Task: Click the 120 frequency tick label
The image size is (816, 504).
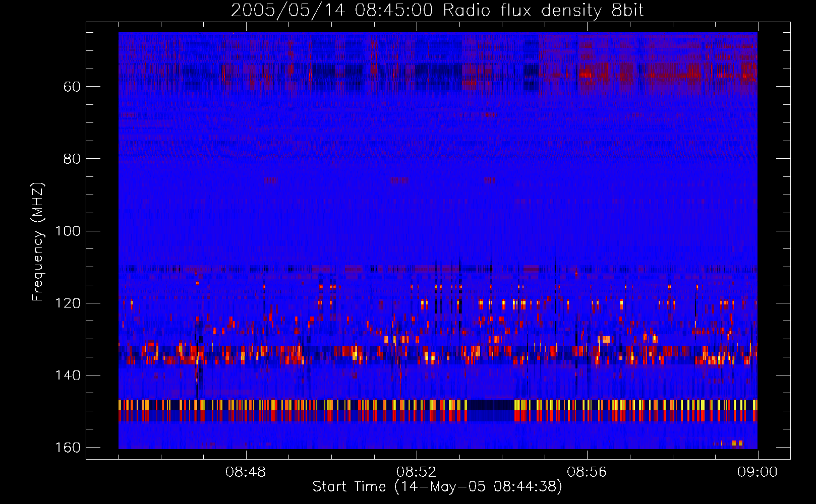Action: (x=68, y=303)
